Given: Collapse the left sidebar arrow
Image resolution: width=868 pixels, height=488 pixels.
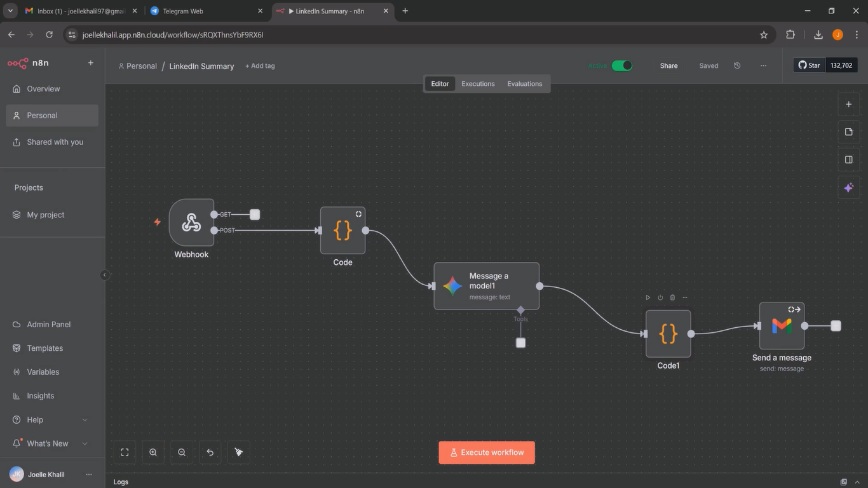Looking at the screenshot, I should click(x=105, y=275).
